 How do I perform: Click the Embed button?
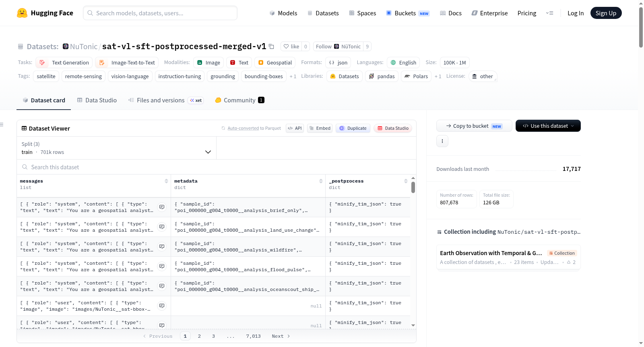(x=320, y=128)
